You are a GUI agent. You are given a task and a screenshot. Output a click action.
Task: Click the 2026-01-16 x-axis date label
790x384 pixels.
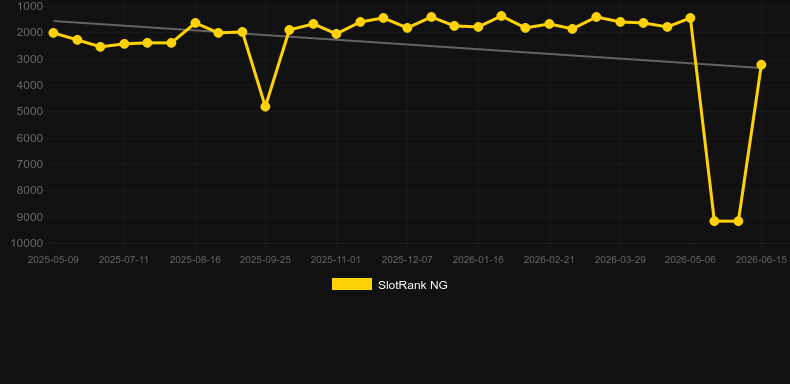point(478,260)
